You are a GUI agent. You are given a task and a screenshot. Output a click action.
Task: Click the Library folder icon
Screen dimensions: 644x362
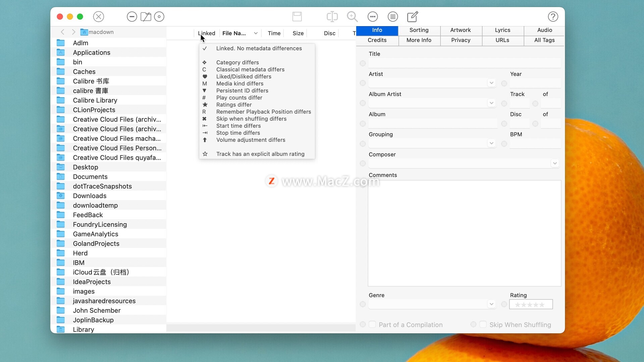click(x=61, y=329)
